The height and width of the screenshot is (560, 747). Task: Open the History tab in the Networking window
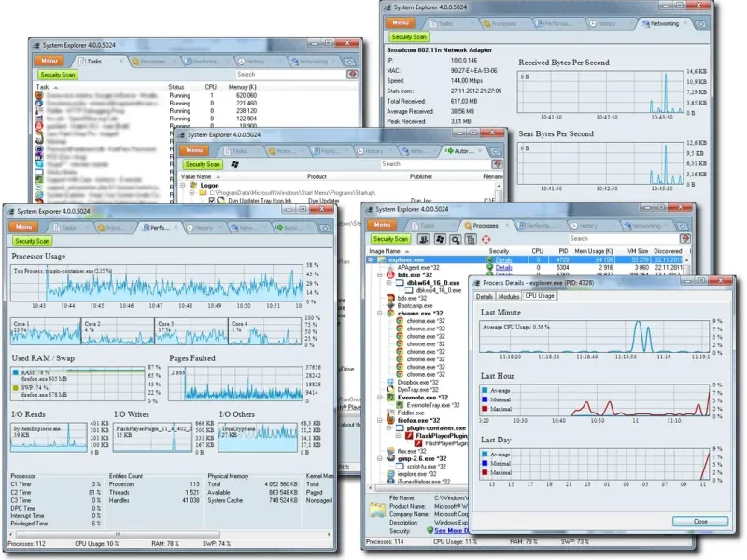606,24
